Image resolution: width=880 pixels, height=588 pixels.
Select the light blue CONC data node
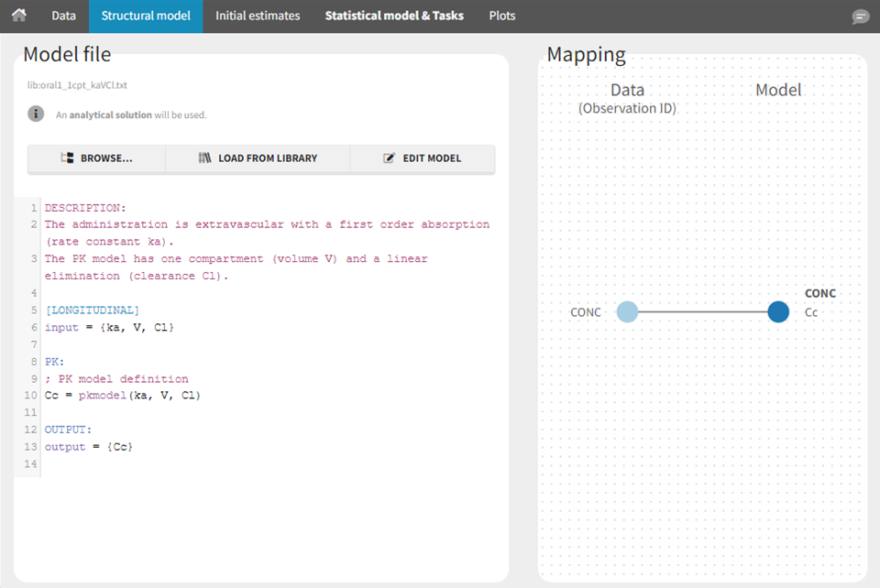click(x=627, y=312)
